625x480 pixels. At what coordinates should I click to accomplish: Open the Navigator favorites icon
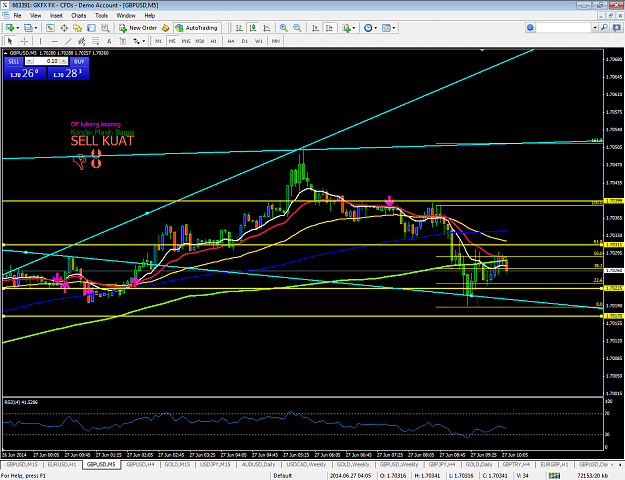pos(77,28)
